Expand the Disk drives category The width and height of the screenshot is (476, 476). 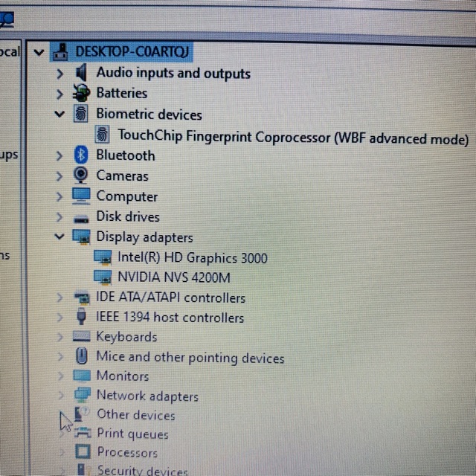tap(59, 217)
